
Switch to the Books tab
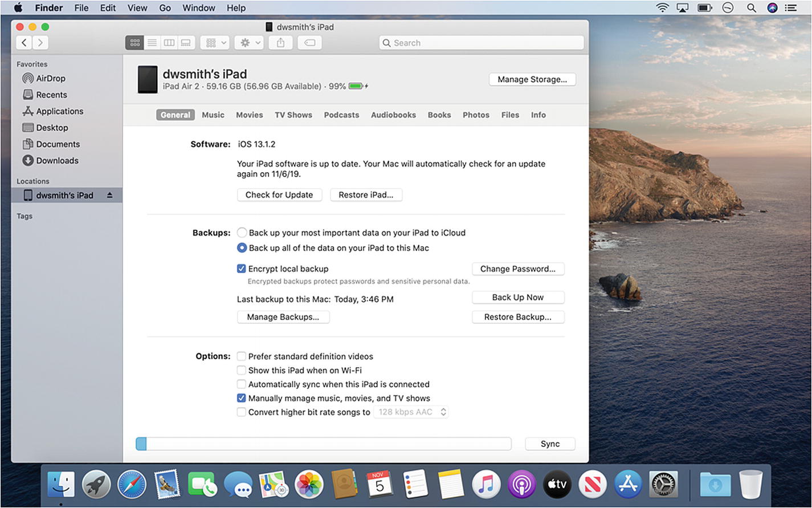coord(439,115)
